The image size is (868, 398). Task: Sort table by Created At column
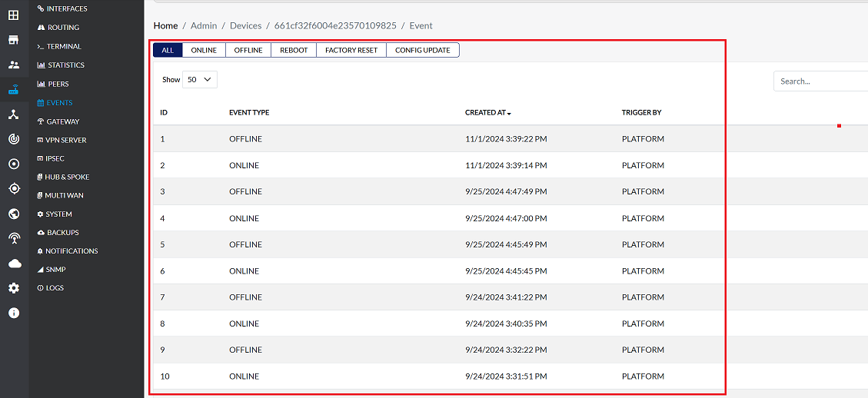[x=487, y=113]
